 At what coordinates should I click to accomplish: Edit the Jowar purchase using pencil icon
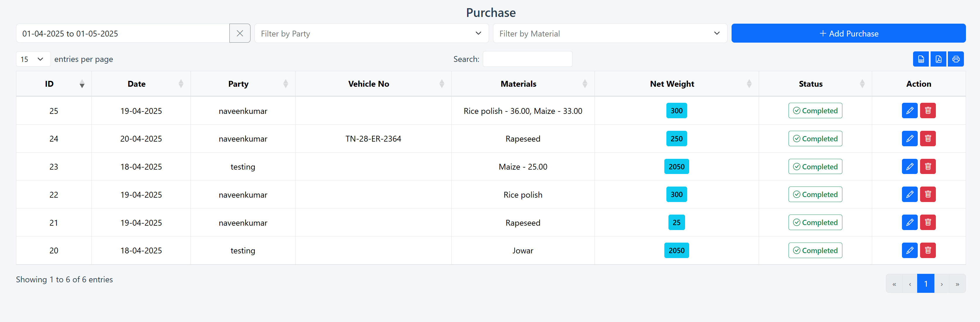coord(910,250)
